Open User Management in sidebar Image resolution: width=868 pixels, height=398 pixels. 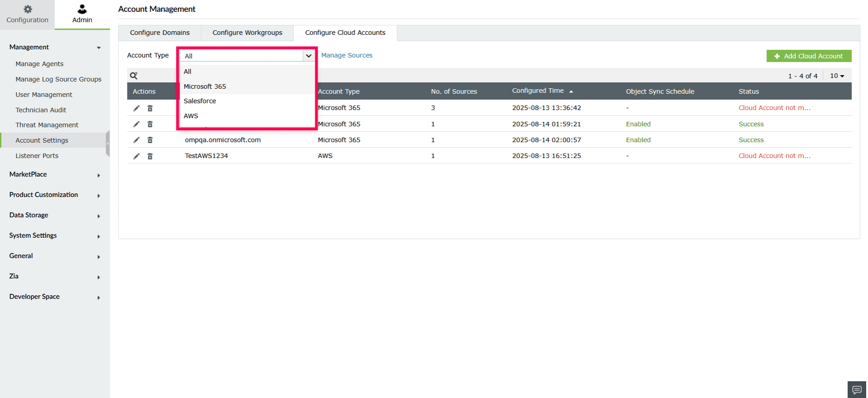point(44,95)
